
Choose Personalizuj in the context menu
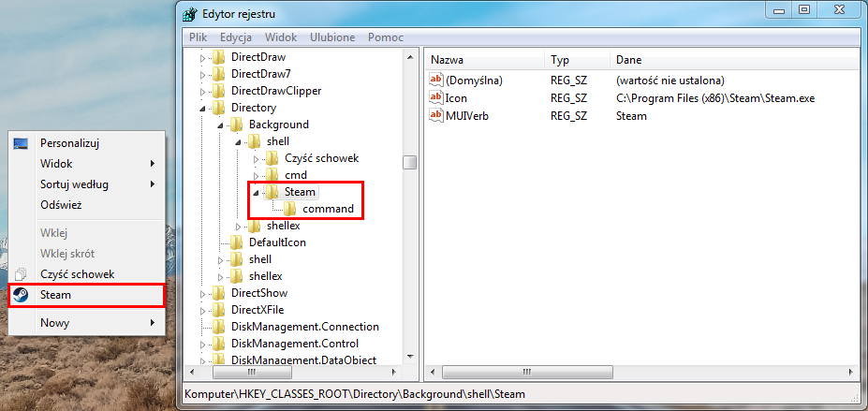87,143
